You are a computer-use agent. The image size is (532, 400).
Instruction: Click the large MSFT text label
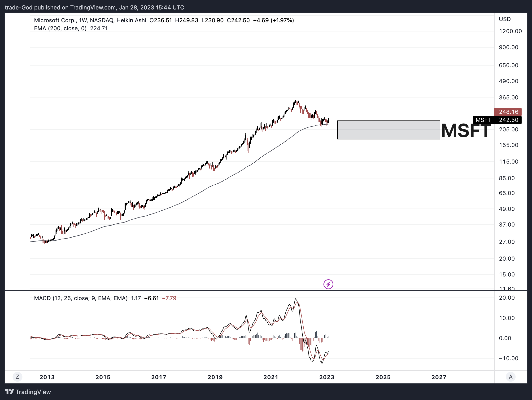pyautogui.click(x=466, y=131)
